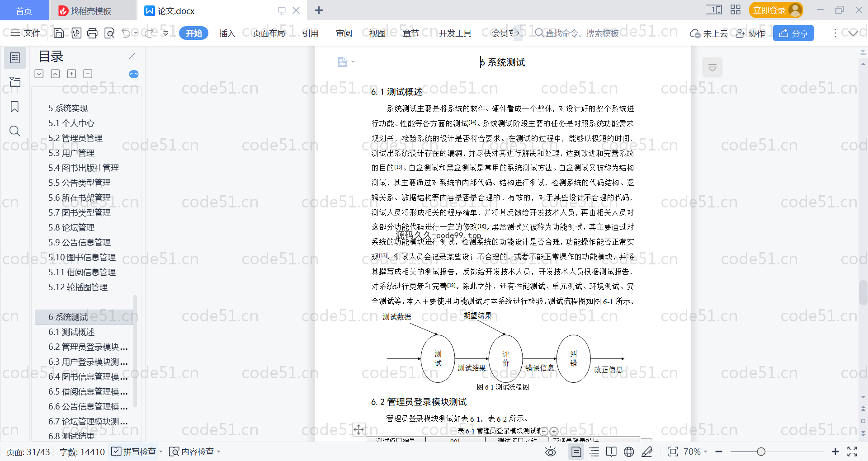868x461 pixels.
Task: Click the page document icon in the top margin
Action: tap(342, 62)
